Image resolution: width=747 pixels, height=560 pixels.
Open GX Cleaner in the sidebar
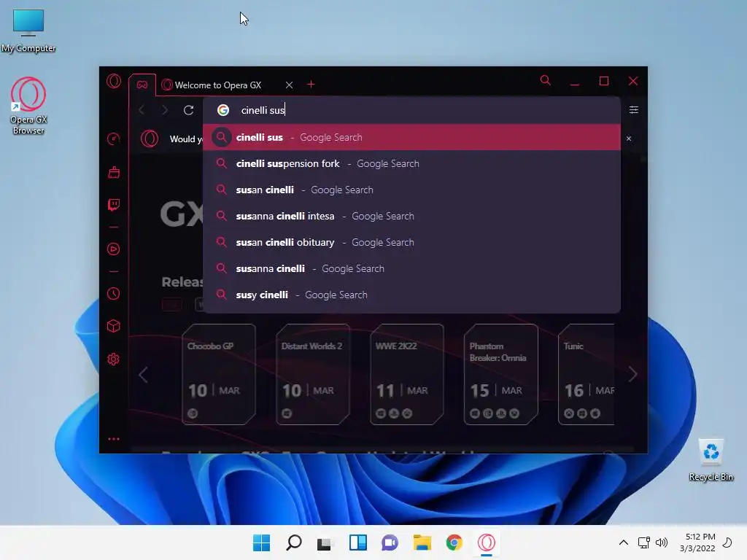point(113,172)
